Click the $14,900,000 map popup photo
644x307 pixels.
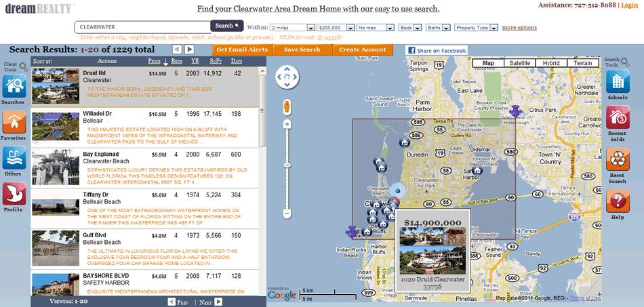click(x=432, y=251)
